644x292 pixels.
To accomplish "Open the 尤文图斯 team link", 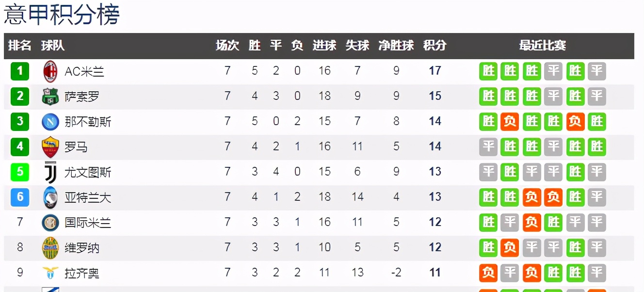I will (88, 172).
